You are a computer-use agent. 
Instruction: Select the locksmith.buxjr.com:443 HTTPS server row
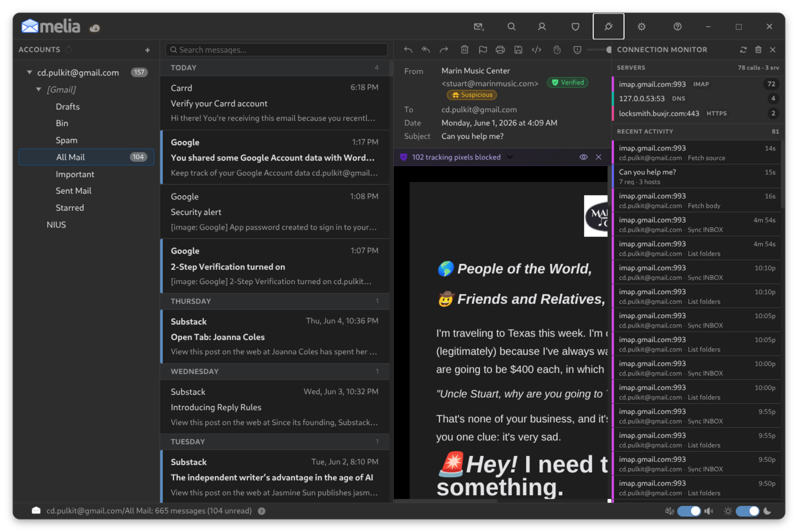pyautogui.click(x=698, y=113)
